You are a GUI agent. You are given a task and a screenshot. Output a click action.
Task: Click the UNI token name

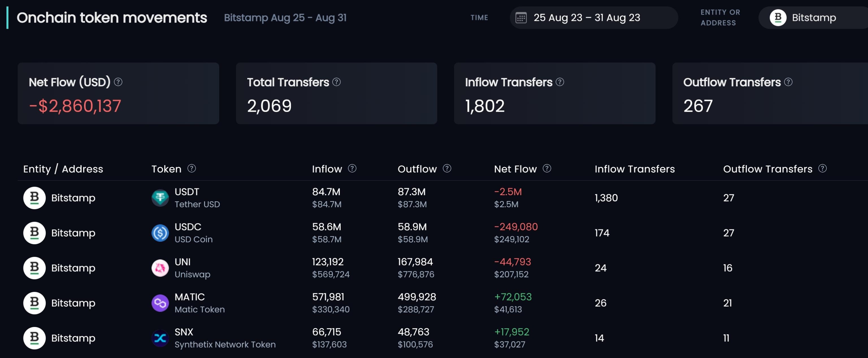[x=182, y=262]
